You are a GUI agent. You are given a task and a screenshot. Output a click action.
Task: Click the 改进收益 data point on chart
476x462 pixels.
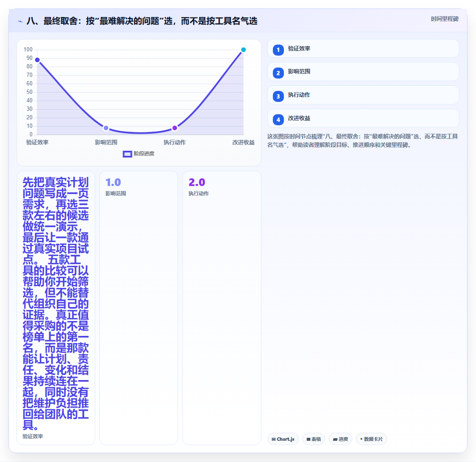(x=243, y=50)
